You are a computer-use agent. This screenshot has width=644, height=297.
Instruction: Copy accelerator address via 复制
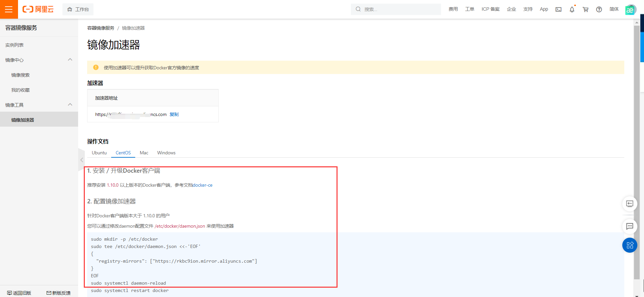tap(174, 114)
